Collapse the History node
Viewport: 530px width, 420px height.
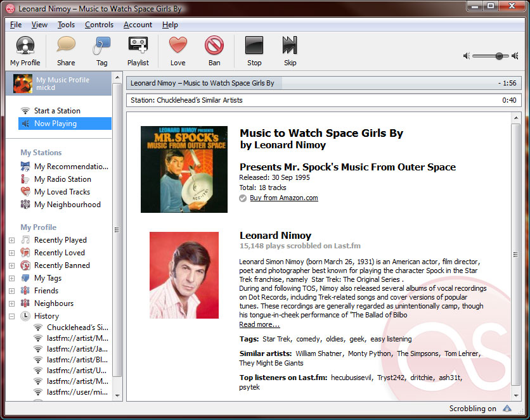(x=11, y=316)
